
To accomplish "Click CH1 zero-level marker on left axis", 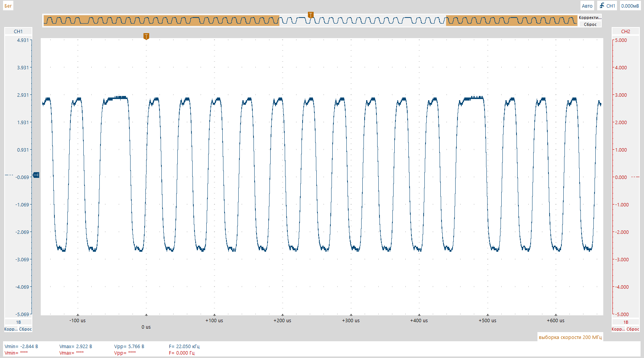I will tap(36, 175).
